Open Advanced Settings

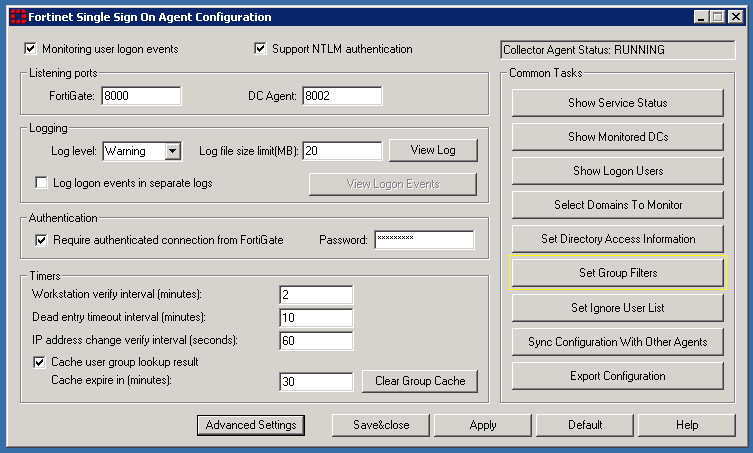(x=251, y=425)
